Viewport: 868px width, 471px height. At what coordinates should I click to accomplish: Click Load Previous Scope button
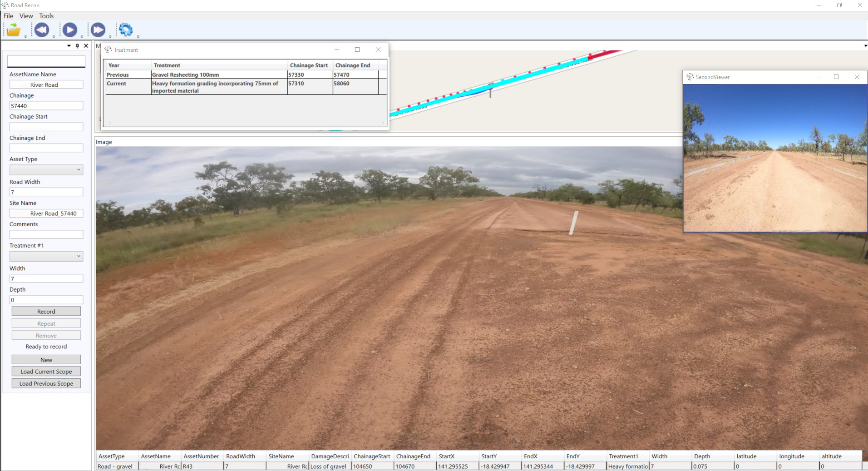pos(46,383)
